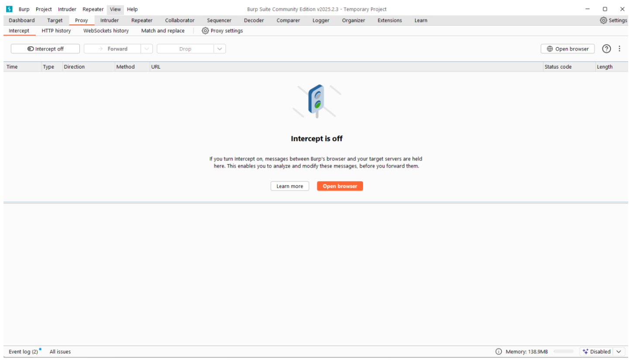Sort by the Length column header
Image resolution: width=632 pixels, height=364 pixels.
tap(611, 67)
